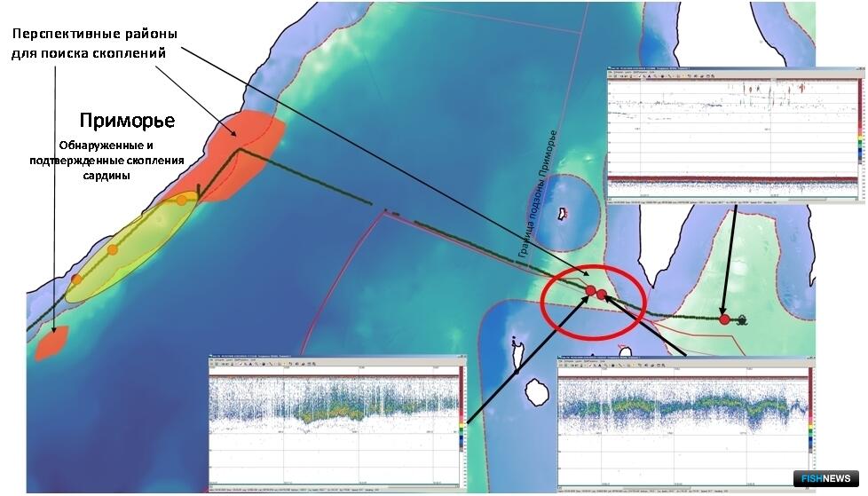
Task: Click the large "Приморье" label
Action: click(127, 121)
